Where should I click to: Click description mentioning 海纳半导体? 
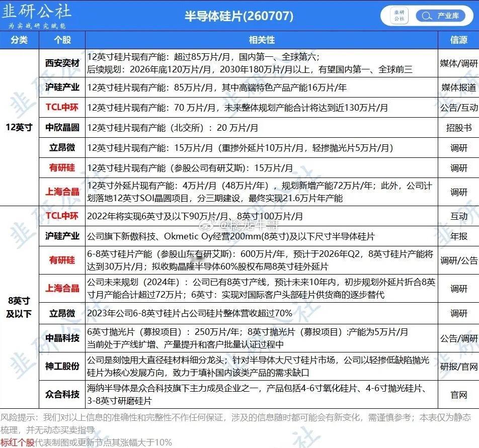[257, 394]
